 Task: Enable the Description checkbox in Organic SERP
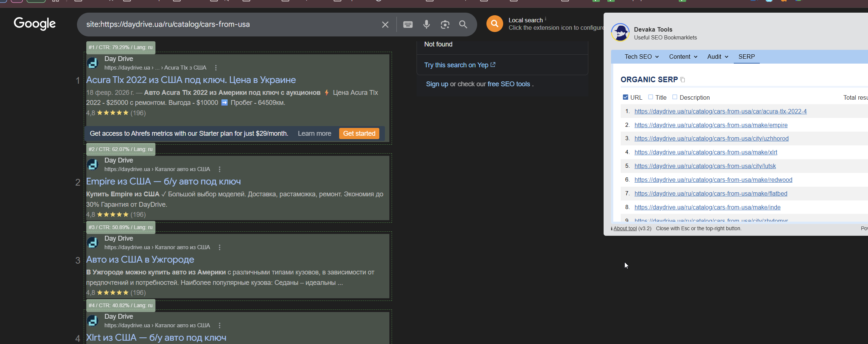(675, 97)
